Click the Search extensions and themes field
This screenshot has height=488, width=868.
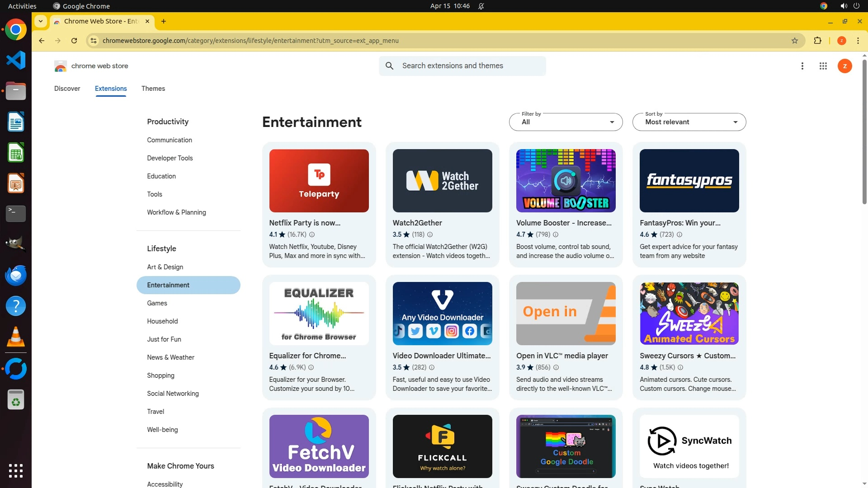click(470, 66)
